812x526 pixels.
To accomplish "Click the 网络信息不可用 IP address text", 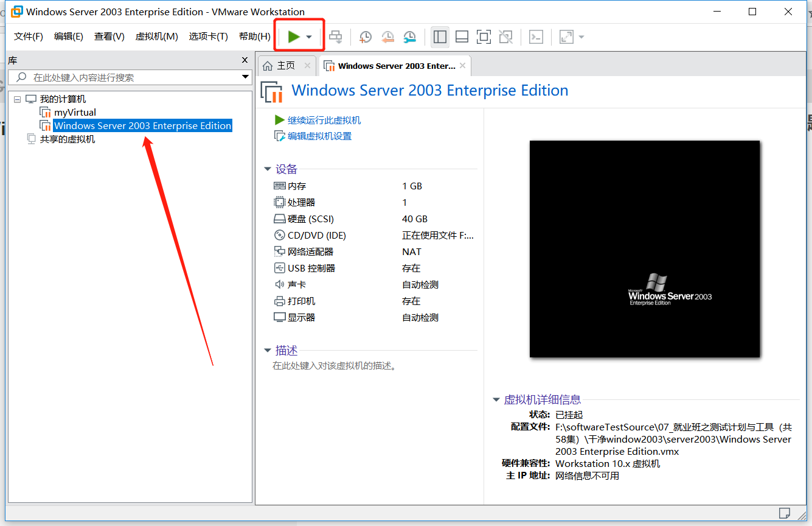I will click(x=587, y=475).
